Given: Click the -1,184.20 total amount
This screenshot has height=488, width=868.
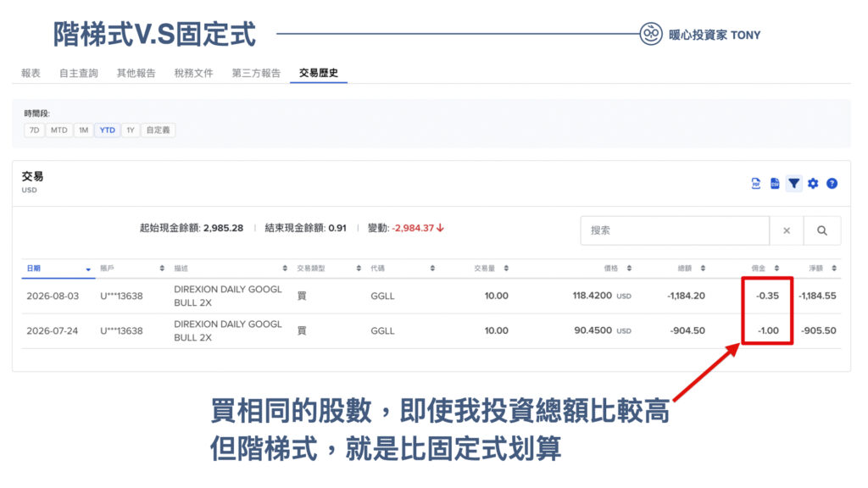Looking at the screenshot, I should pos(686,296).
